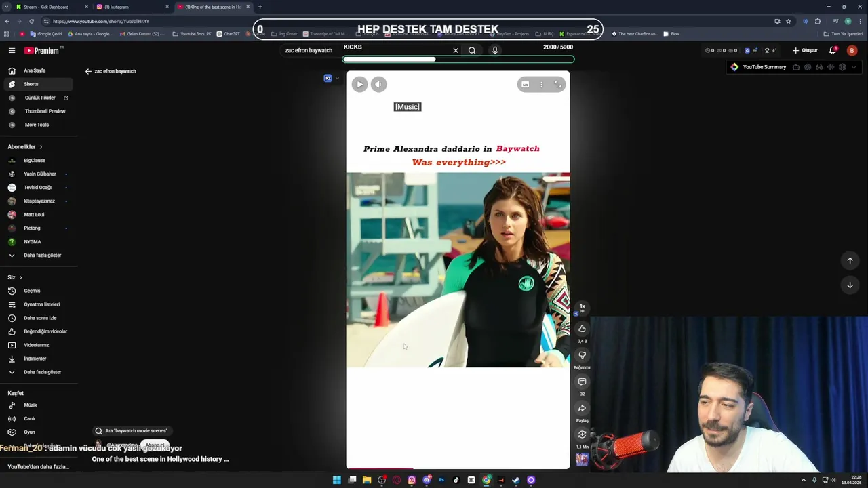This screenshot has width=868, height=488.
Task: Start voice search with microphone
Action: 495,50
